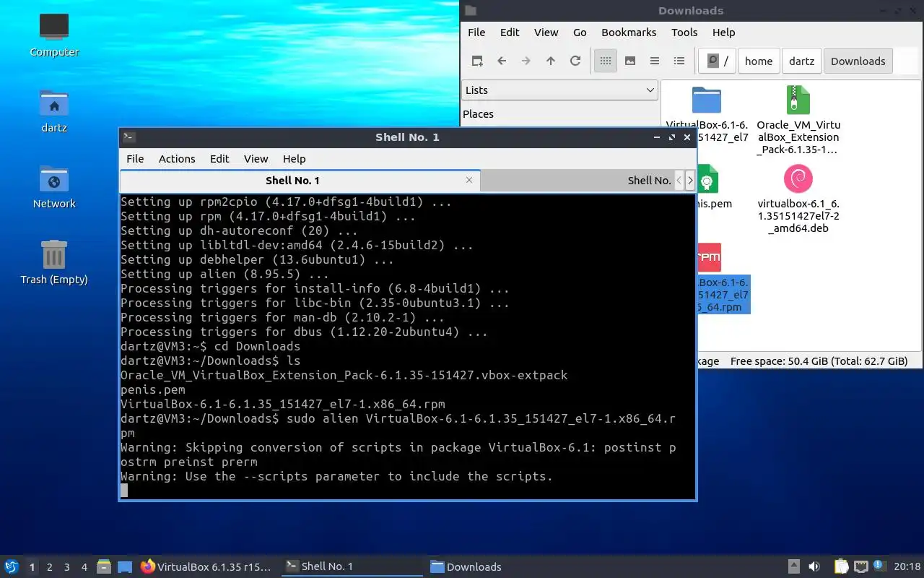Open Lubuntu application menu in taskbar
Screen dimensions: 924x578
[12, 566]
